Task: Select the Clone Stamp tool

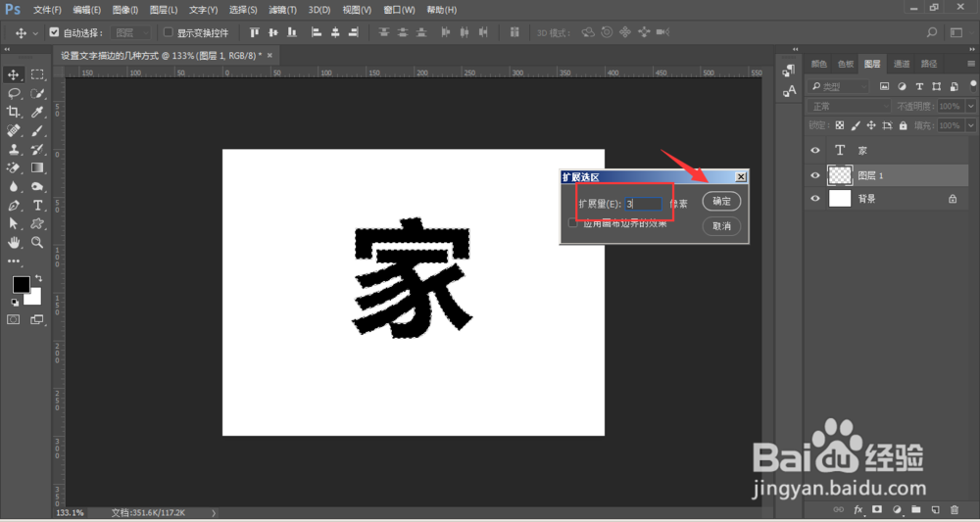Action: point(13,149)
